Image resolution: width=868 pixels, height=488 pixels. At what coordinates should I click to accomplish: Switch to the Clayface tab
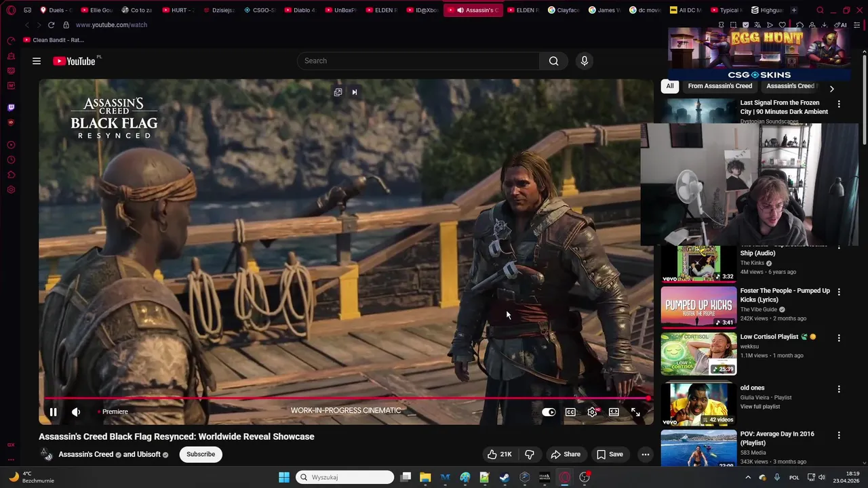563,10
